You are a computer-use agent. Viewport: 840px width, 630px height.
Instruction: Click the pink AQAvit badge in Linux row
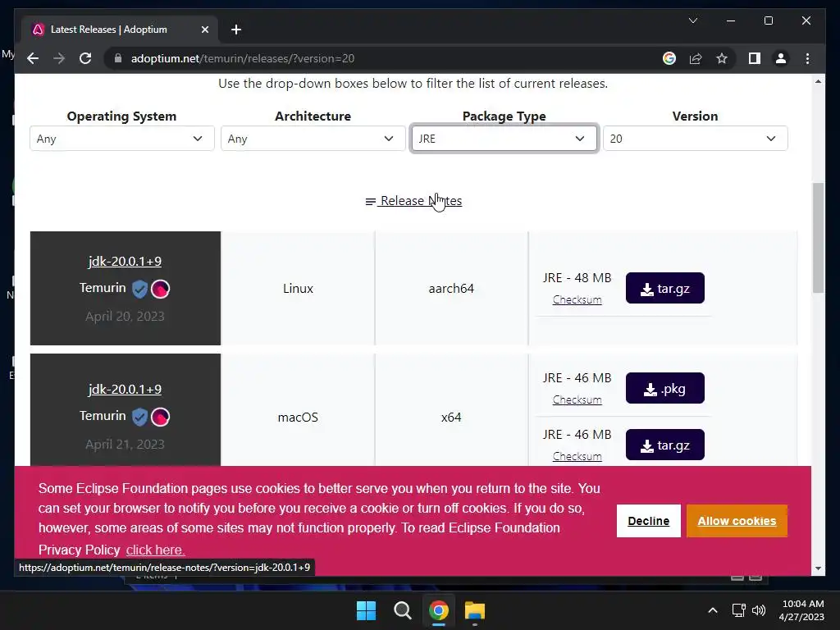[160, 289]
